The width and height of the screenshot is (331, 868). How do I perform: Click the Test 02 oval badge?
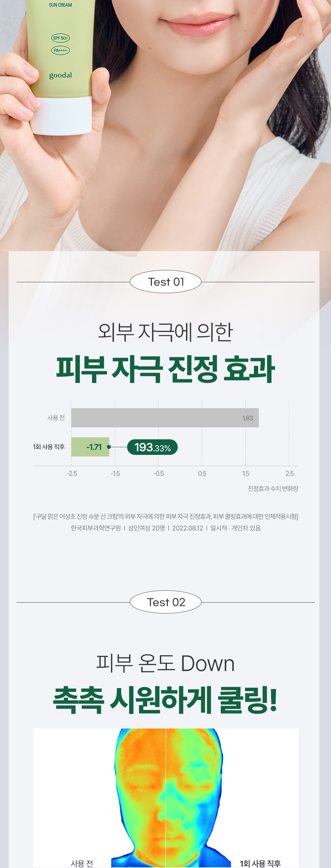(x=165, y=602)
